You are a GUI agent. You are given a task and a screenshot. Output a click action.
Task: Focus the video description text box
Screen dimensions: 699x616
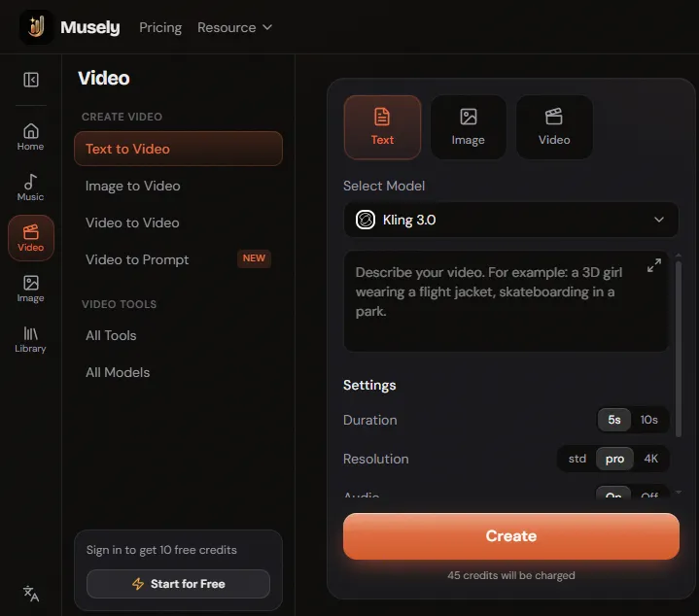coord(506,301)
